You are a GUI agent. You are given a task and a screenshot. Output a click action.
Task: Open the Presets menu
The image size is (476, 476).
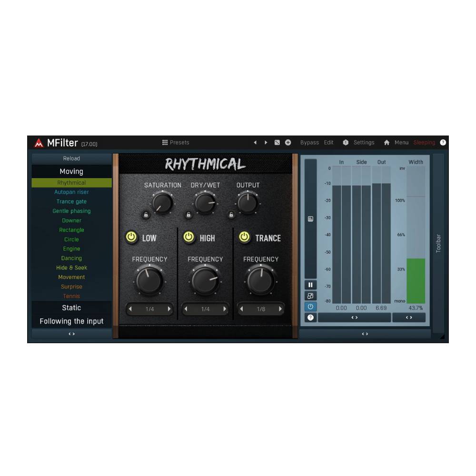(x=176, y=142)
